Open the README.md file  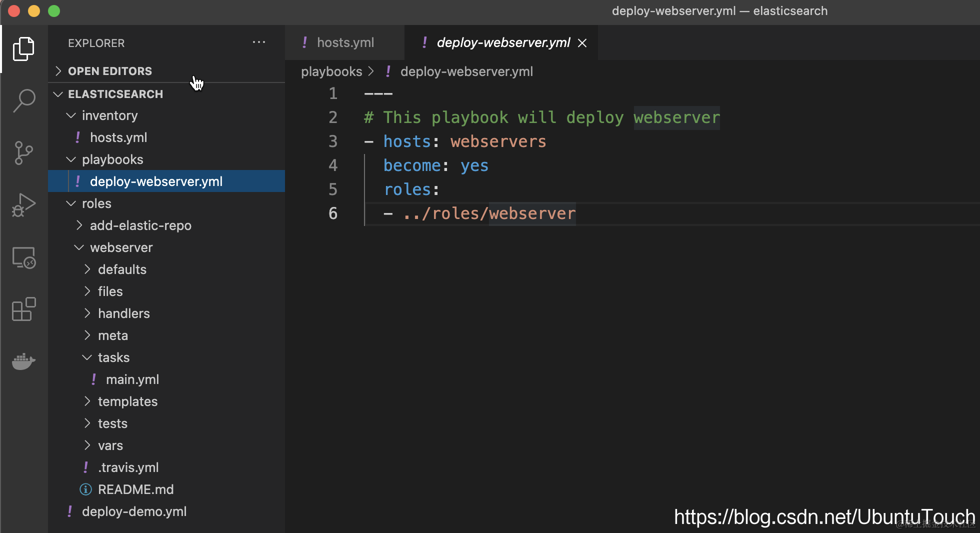click(166, 489)
